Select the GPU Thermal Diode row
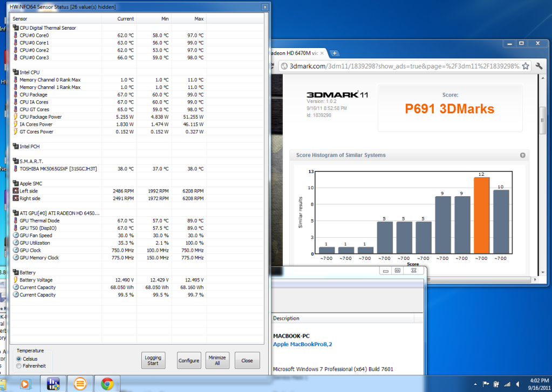 (137, 221)
